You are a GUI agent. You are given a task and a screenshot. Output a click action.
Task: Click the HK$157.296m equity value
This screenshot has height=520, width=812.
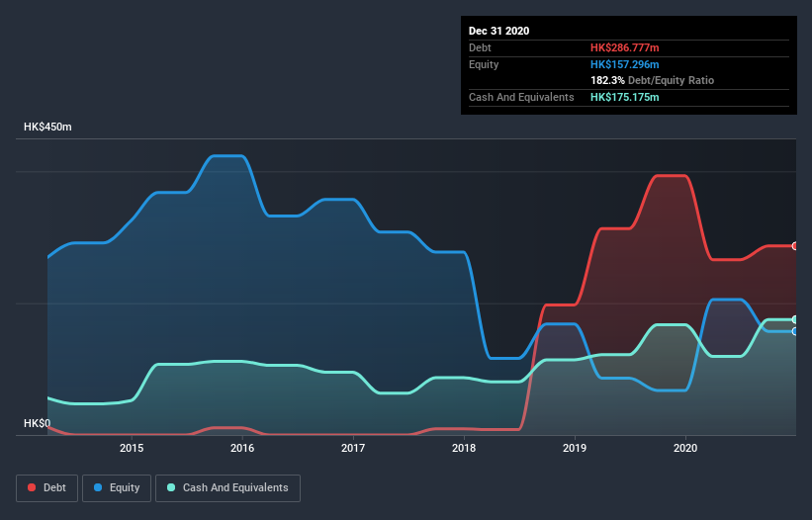[x=624, y=64]
